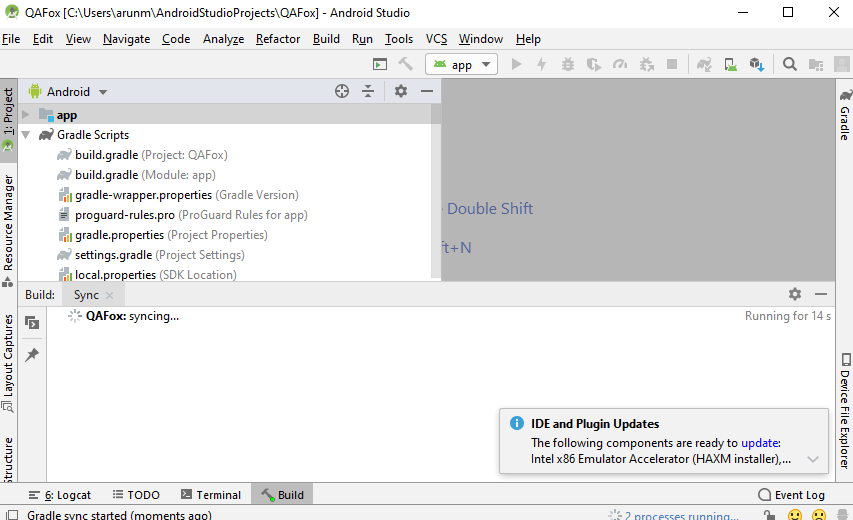Select build.gradle (Project: QAFox)
The image size is (853, 520).
pyautogui.click(x=151, y=155)
